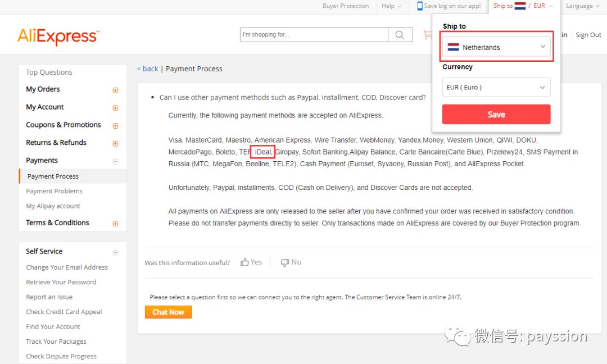
Task: Open the shopping cart icon
Action: pyautogui.click(x=427, y=34)
